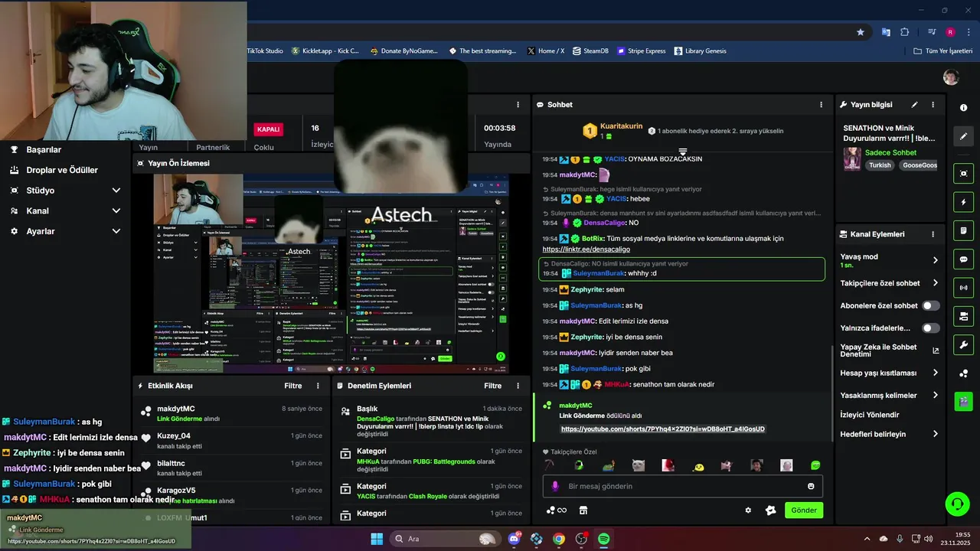Toggle Yalnızca ifadelerle switch

pos(931,328)
